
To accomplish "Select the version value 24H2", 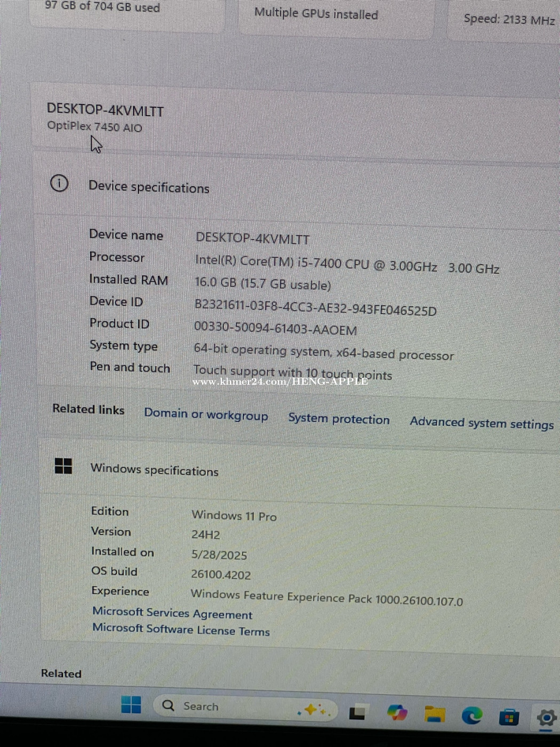I will click(x=206, y=535).
